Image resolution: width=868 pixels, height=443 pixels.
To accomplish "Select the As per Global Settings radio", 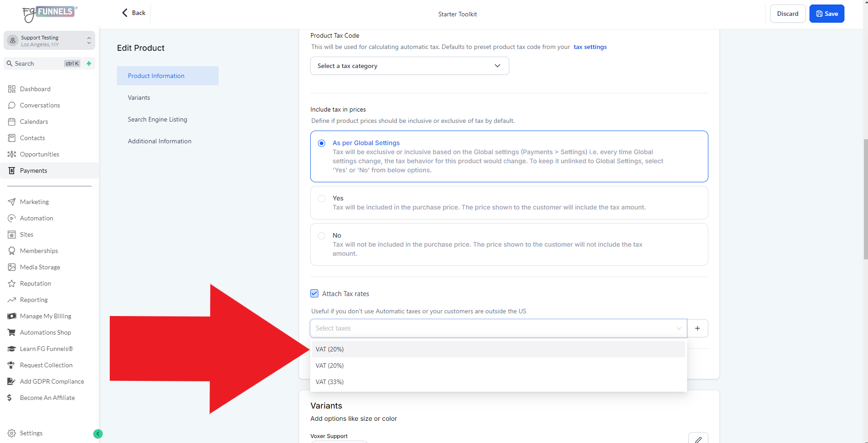I will tap(322, 143).
